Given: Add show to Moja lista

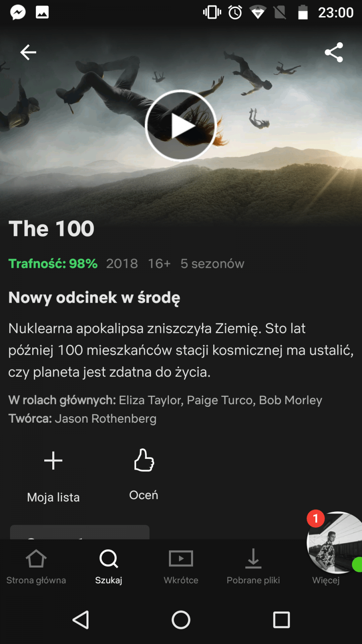Looking at the screenshot, I should [53, 476].
